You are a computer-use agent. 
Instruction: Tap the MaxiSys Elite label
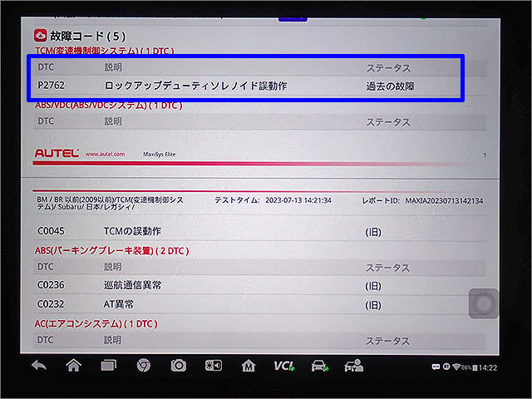[x=159, y=155]
